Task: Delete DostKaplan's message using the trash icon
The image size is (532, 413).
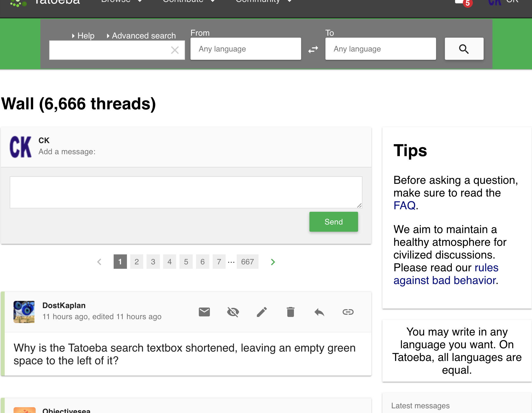Action: click(x=290, y=312)
